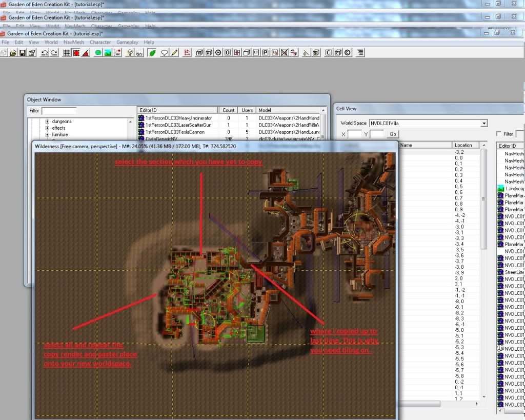Click the X coordinate field in Cell View
Viewport: 525px width, 420px height.
(x=355, y=134)
